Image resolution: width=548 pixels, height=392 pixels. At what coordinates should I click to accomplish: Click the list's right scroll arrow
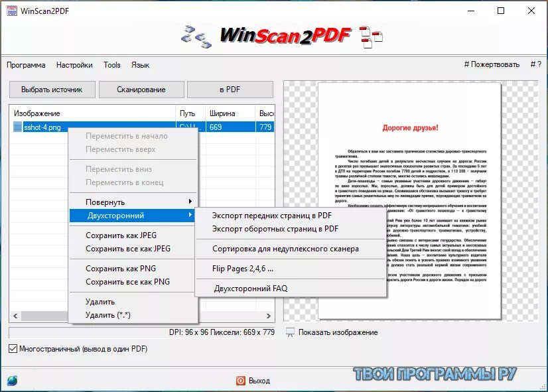click(269, 316)
